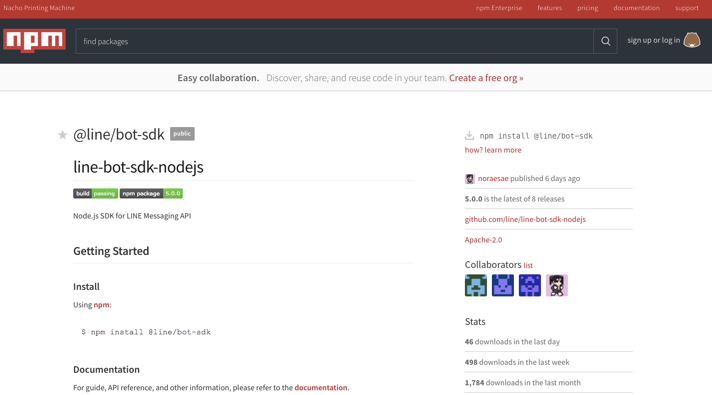Open documentation in top bar
Image resolution: width=712 pixels, height=395 pixels.
click(x=636, y=8)
